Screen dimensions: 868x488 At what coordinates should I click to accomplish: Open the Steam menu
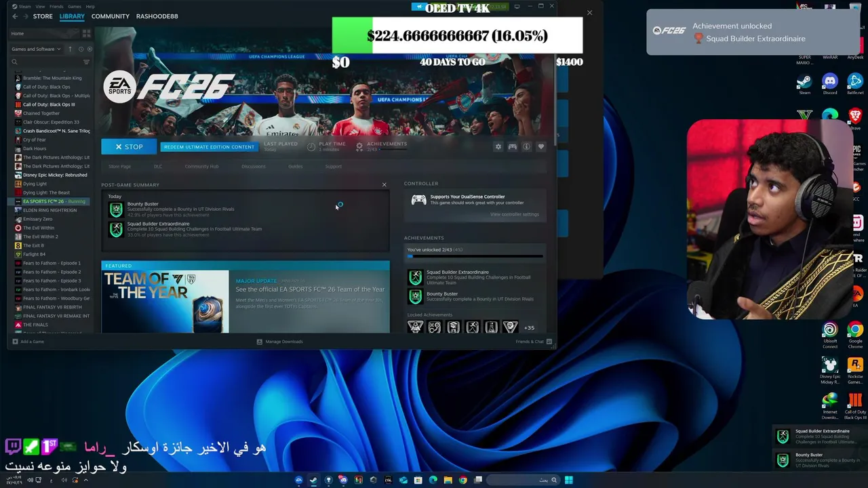(x=22, y=6)
